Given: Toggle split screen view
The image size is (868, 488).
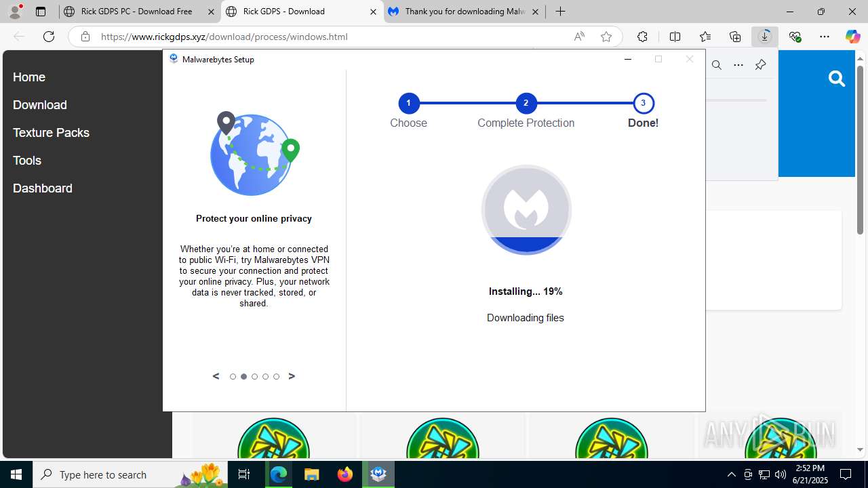Looking at the screenshot, I should (x=675, y=37).
